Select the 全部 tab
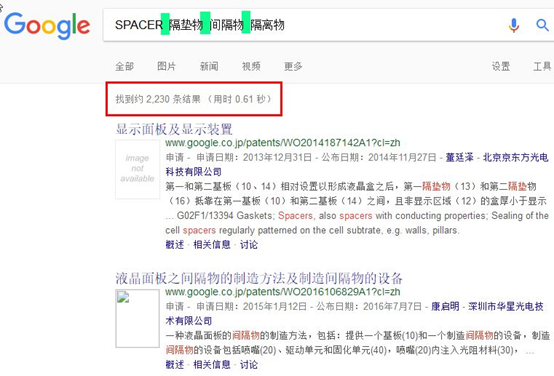 (124, 66)
